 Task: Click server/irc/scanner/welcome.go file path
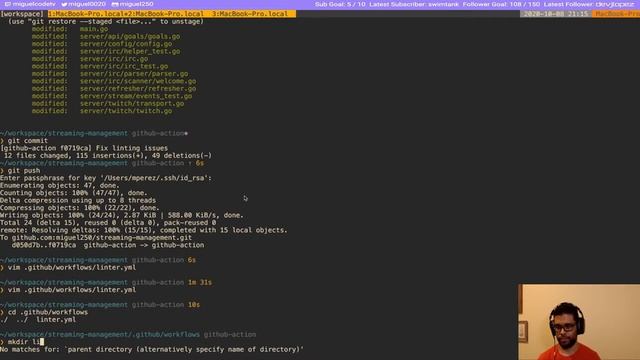click(138, 81)
